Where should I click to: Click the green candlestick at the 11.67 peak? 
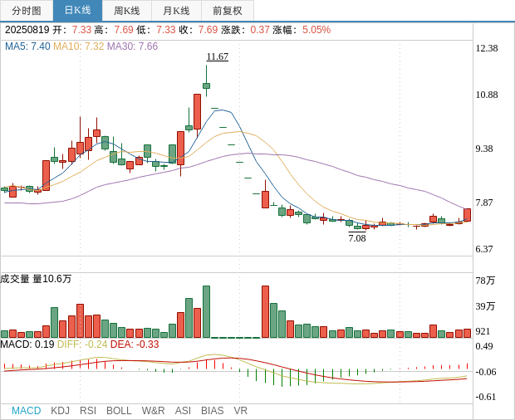(206, 85)
